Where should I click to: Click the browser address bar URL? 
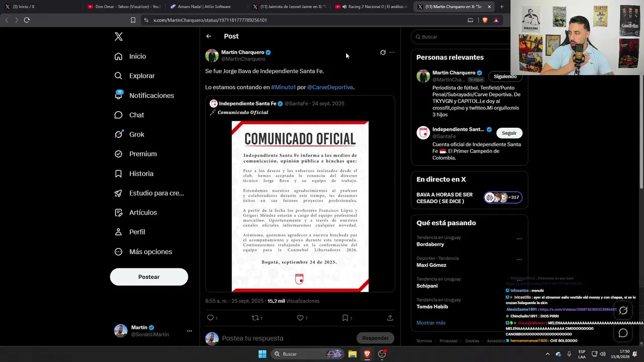(210, 20)
